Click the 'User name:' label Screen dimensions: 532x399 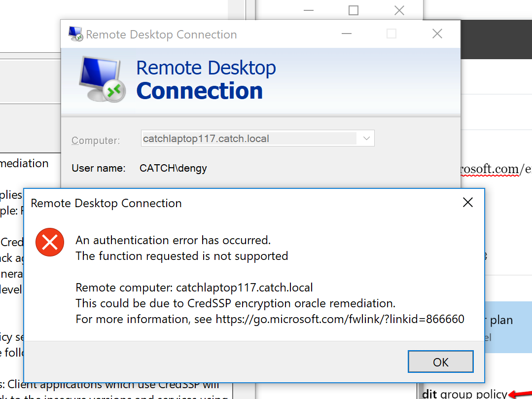(x=99, y=168)
